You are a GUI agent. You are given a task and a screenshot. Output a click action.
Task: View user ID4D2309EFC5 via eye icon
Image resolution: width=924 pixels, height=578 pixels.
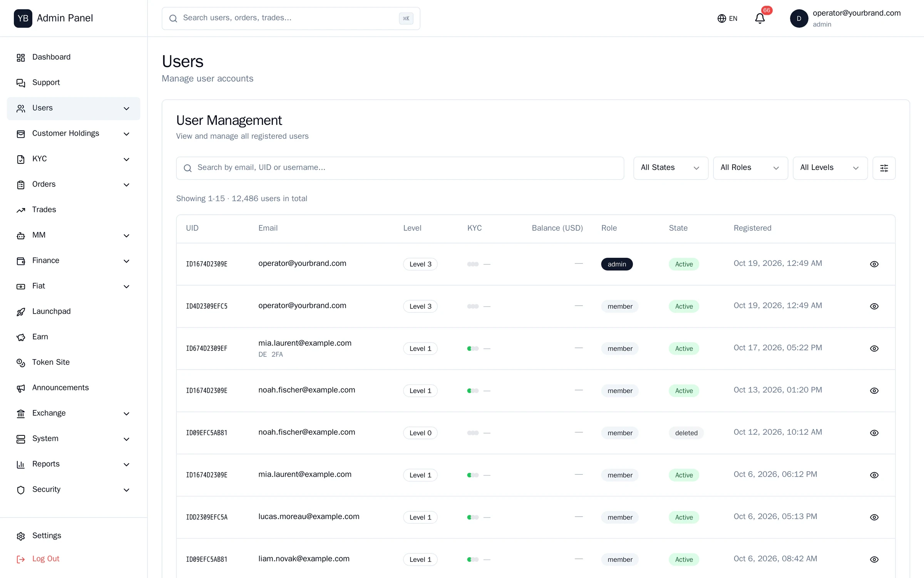[874, 306]
